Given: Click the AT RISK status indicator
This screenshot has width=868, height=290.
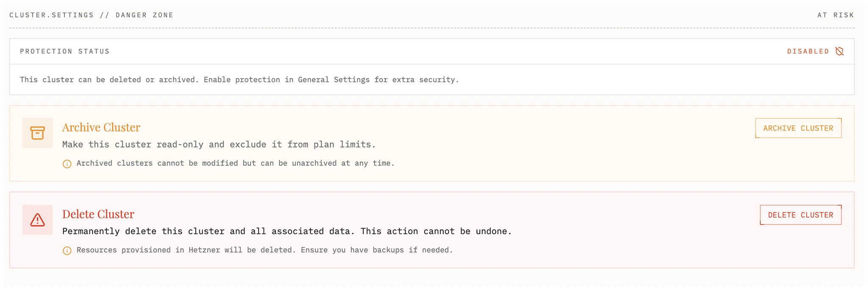Looking at the screenshot, I should tap(835, 15).
